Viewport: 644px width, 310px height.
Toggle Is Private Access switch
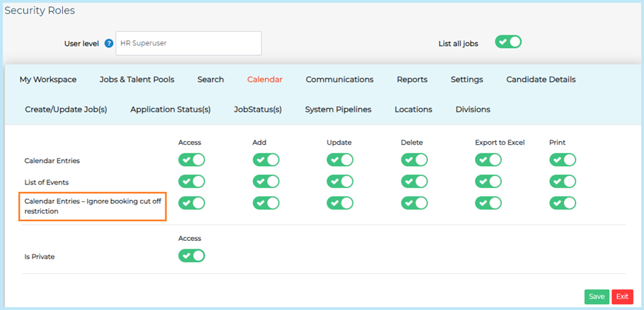[x=192, y=256]
